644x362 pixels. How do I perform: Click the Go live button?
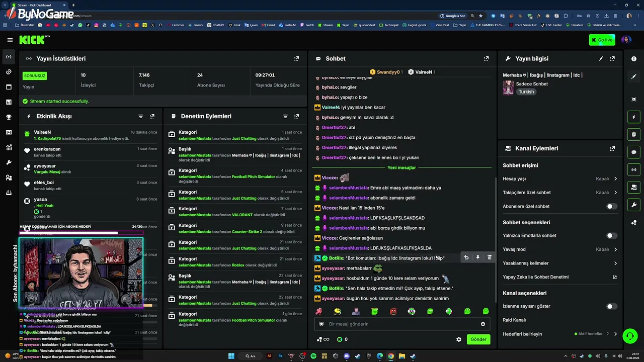tap(602, 40)
